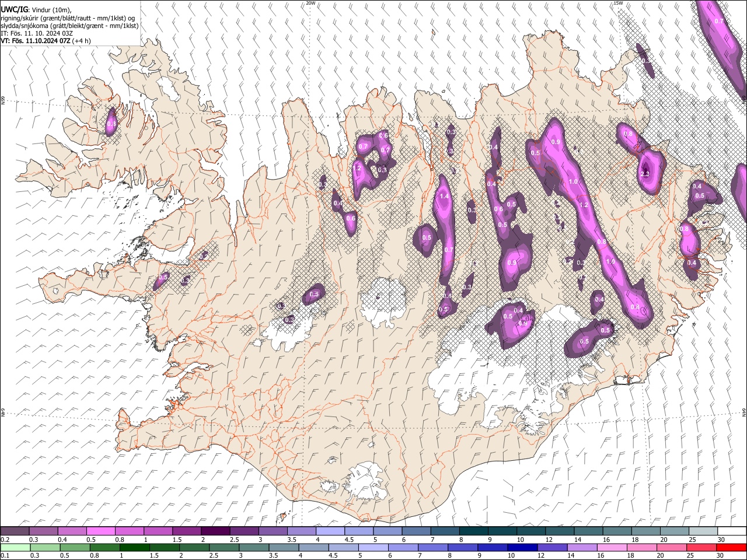Pick the top-row legend swatch labeled 0.2

[15, 531]
